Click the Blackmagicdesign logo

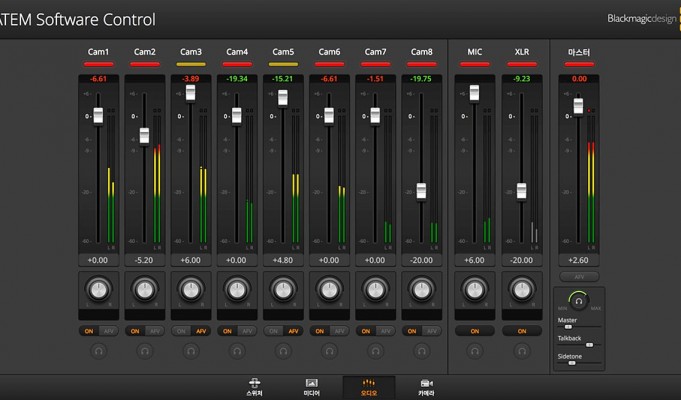[x=644, y=19]
